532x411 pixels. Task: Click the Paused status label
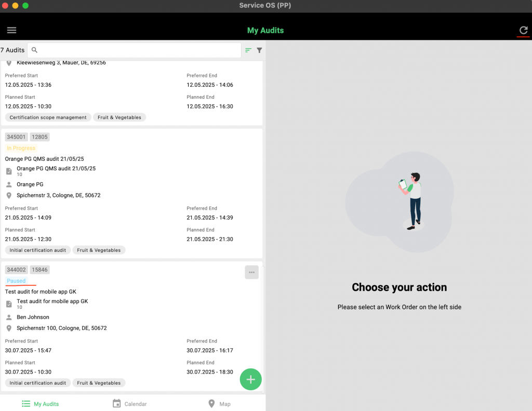pos(16,281)
